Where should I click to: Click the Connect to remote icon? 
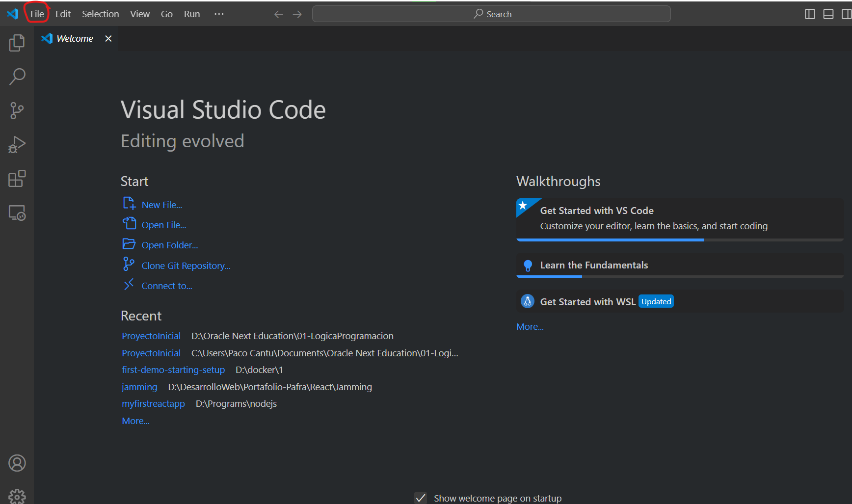coord(129,285)
